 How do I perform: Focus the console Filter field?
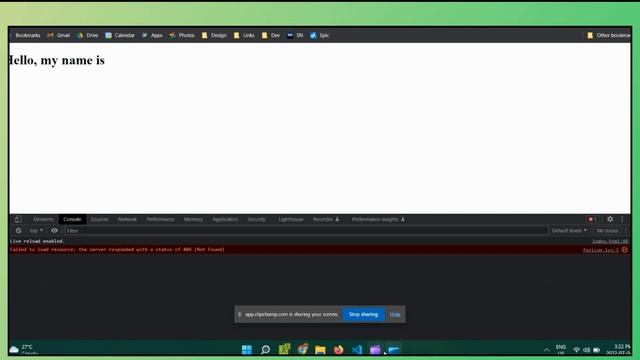tap(306, 231)
